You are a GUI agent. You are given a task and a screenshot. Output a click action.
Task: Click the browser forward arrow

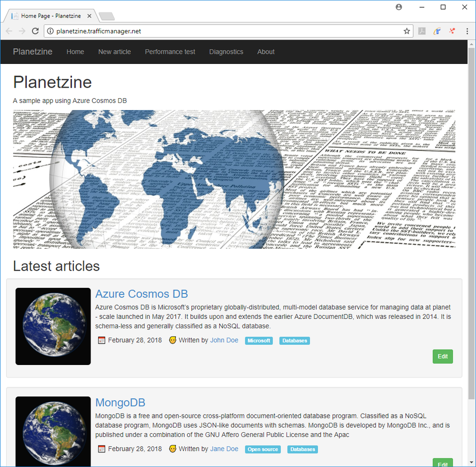pos(22,31)
